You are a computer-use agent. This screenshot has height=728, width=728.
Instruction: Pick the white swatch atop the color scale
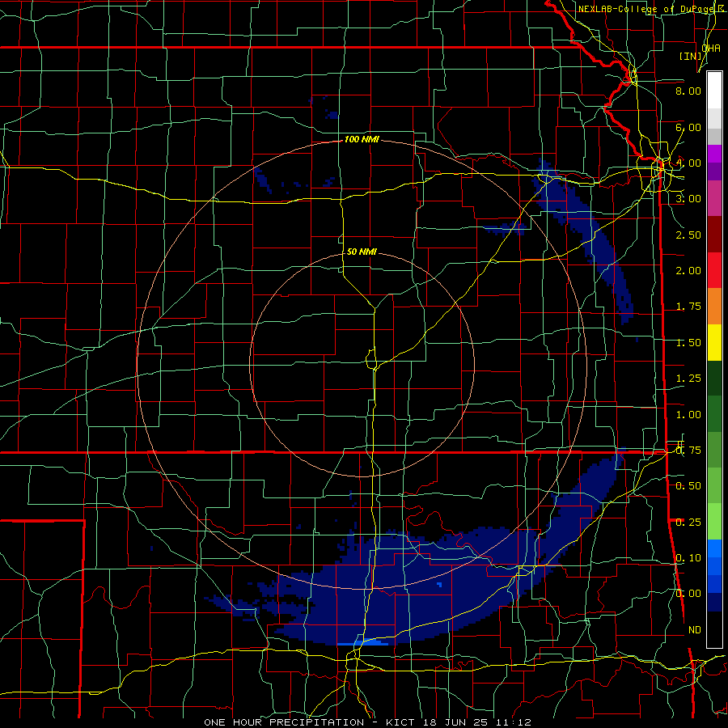[x=714, y=90]
